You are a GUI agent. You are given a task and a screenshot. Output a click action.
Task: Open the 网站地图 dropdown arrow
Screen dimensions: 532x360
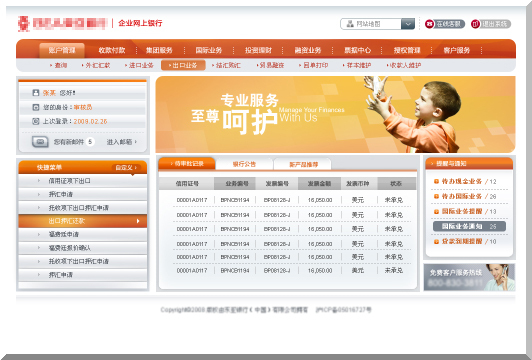(408, 24)
